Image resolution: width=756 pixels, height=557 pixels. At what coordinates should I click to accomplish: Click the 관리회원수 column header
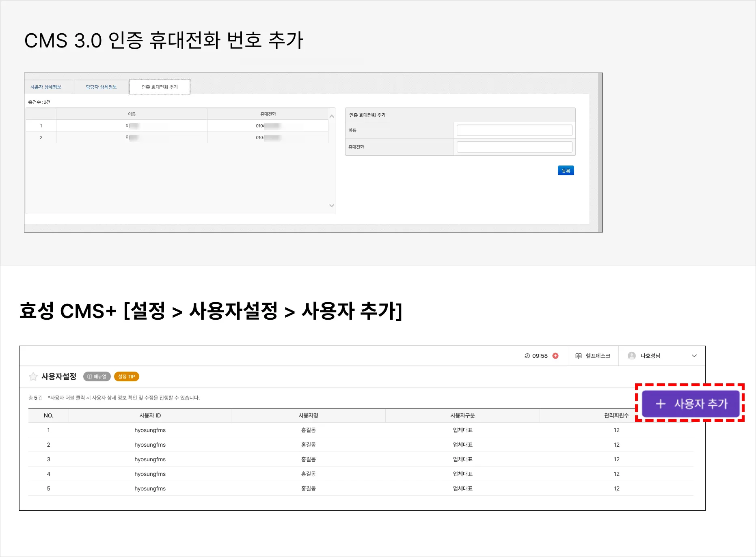[616, 415]
